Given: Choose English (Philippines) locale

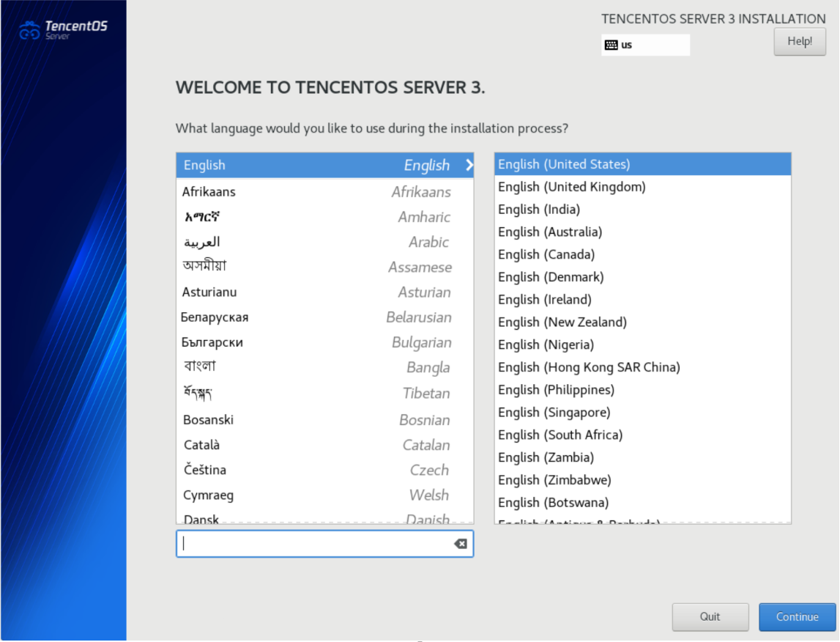Looking at the screenshot, I should pos(642,389).
